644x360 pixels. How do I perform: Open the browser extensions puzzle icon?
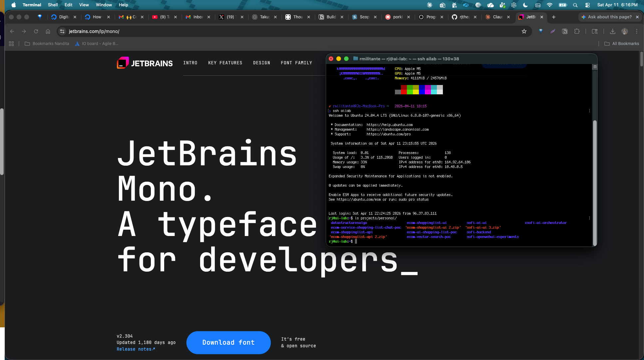click(577, 31)
